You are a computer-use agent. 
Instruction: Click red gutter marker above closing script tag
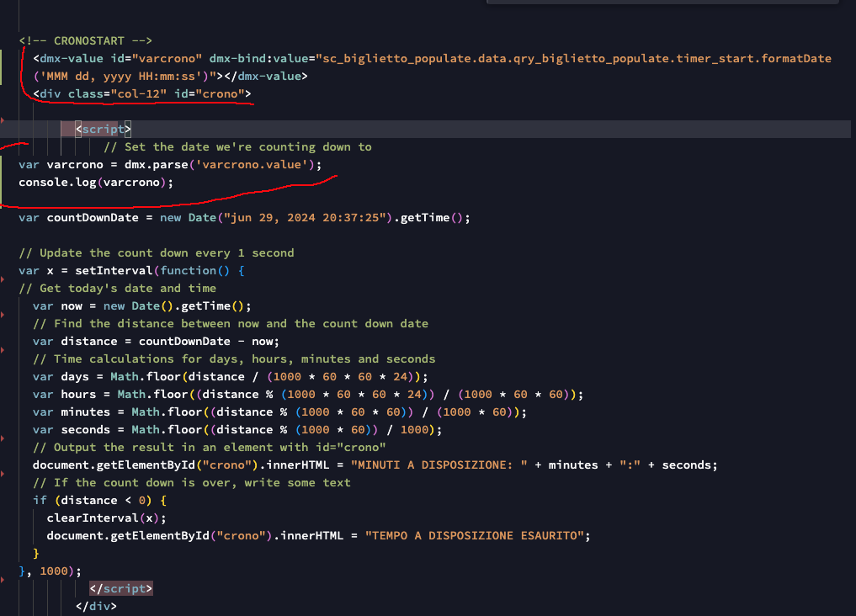[3, 580]
